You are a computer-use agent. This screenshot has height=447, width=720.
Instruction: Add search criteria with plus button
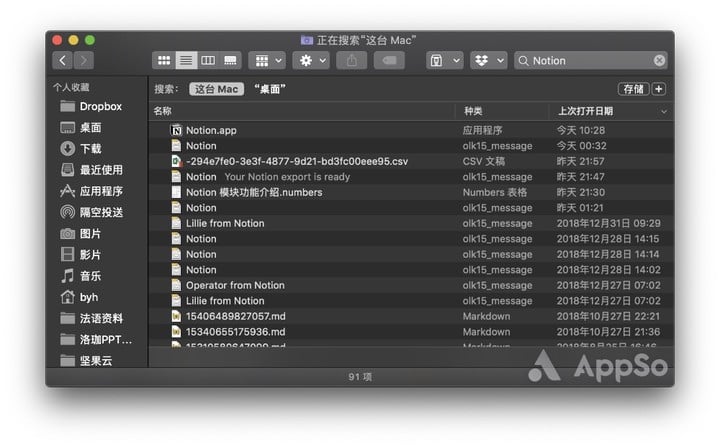(659, 89)
